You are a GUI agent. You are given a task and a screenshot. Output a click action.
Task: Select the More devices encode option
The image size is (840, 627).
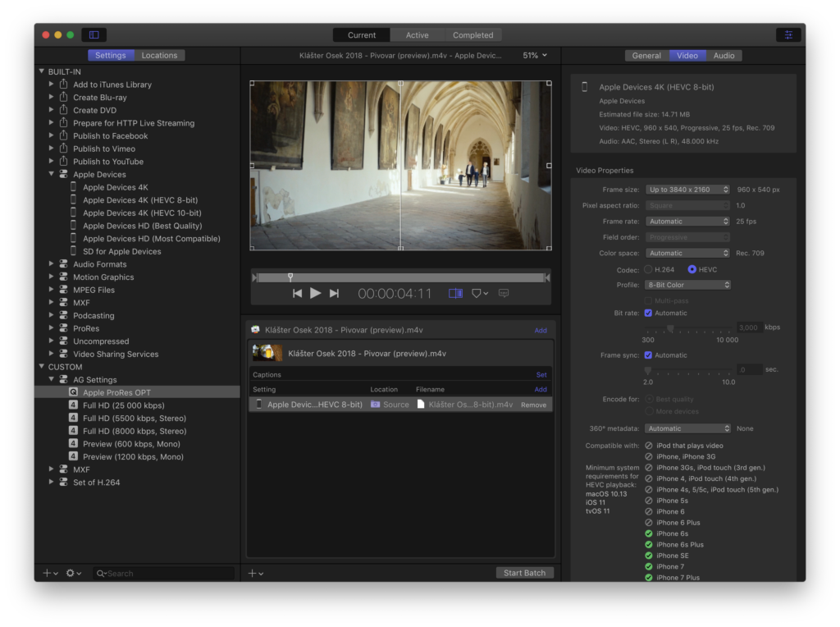click(650, 411)
